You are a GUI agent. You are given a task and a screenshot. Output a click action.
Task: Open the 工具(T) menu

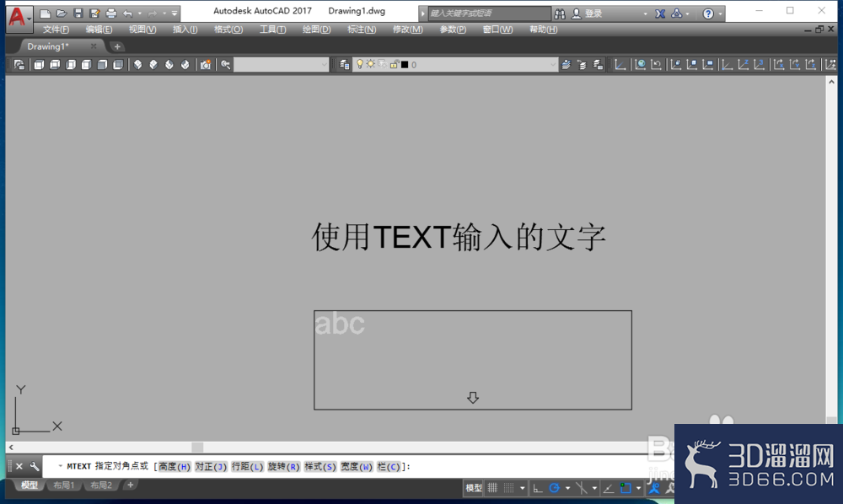point(272,29)
